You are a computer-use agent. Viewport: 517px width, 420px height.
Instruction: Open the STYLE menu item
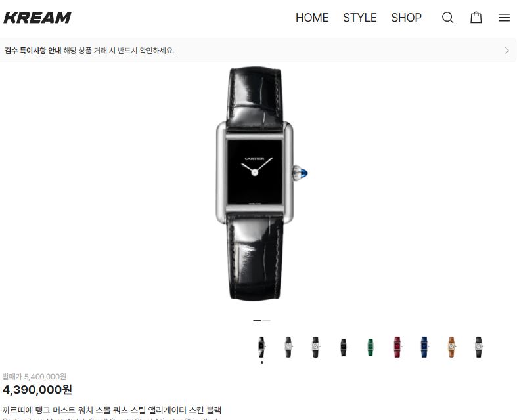coord(360,18)
